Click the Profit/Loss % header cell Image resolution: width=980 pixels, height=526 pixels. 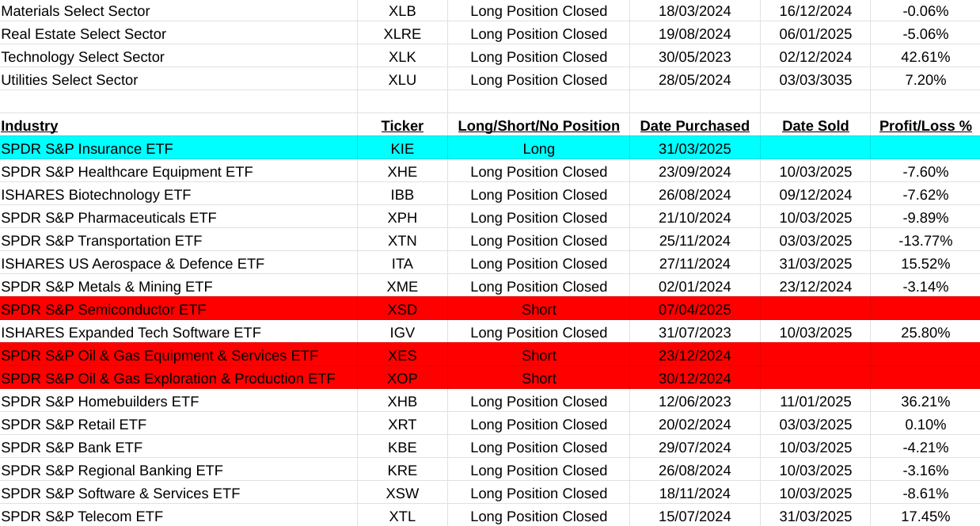tap(925, 126)
